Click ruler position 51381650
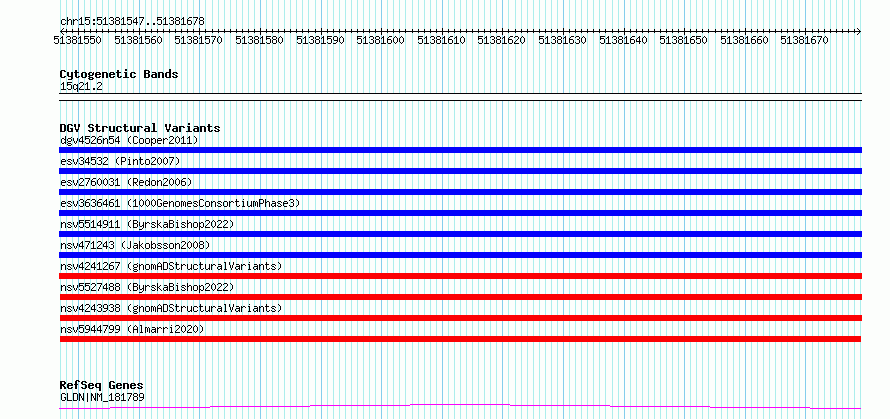This screenshot has width=890, height=419. (x=683, y=40)
